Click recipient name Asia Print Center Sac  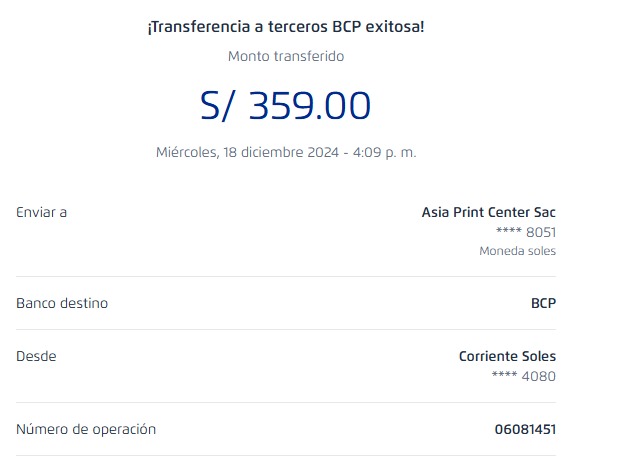point(488,212)
